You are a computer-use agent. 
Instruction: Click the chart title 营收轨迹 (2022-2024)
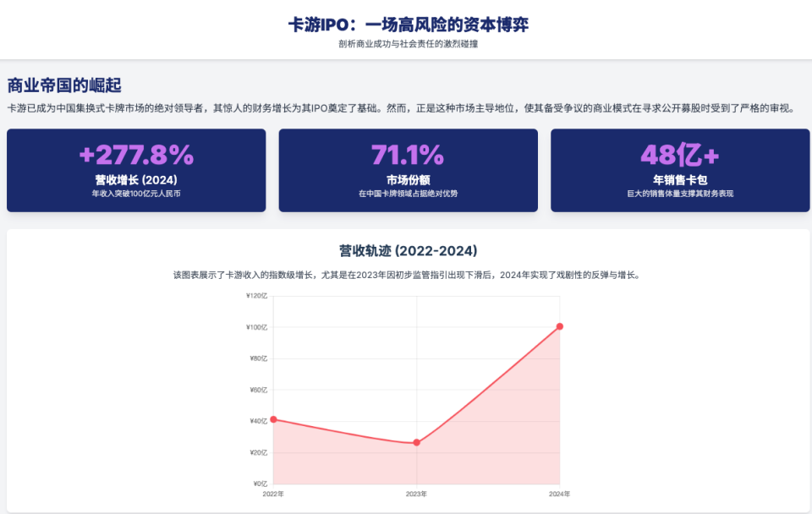[408, 251]
